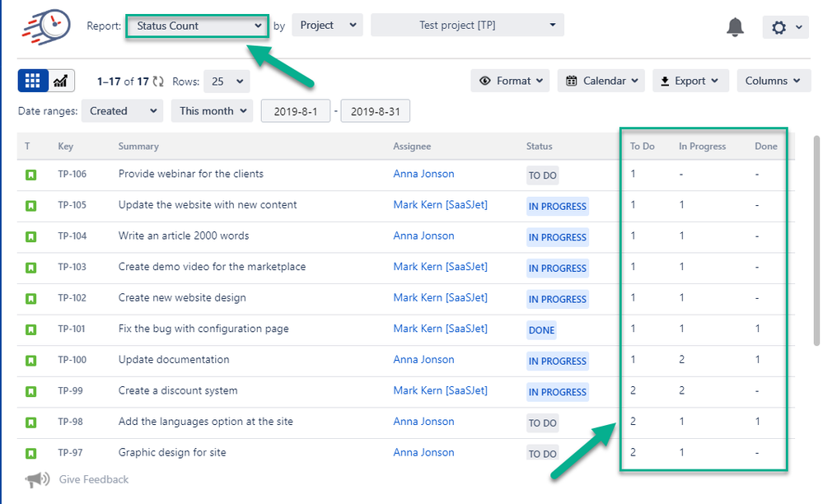Open the Export menu
Viewport: 823px width, 504px height.
690,81
